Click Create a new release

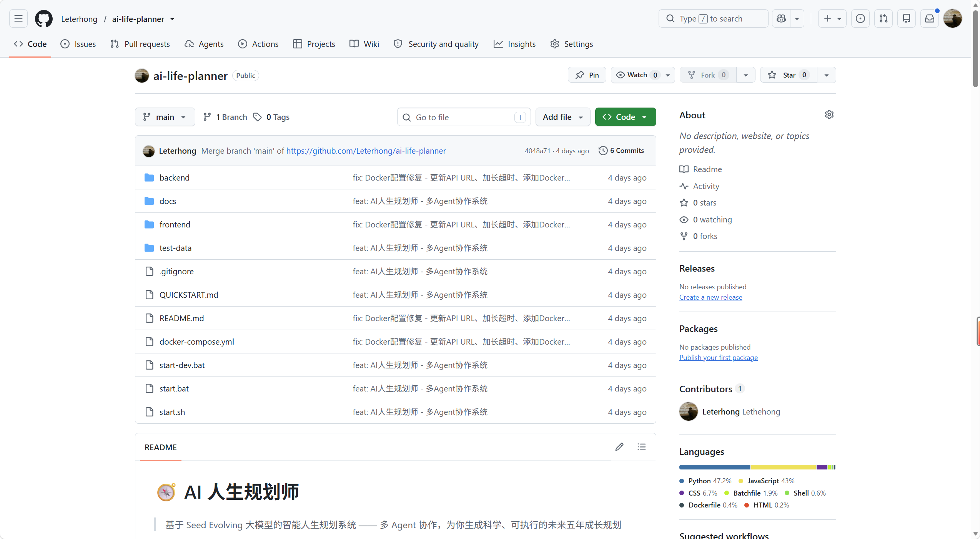[x=710, y=297]
